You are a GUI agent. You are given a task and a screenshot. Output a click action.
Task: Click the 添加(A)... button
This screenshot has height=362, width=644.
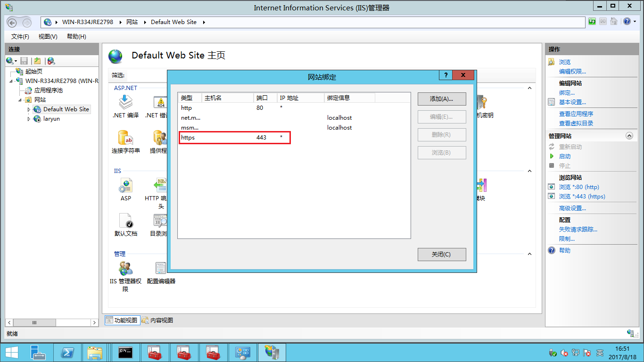[x=441, y=99]
